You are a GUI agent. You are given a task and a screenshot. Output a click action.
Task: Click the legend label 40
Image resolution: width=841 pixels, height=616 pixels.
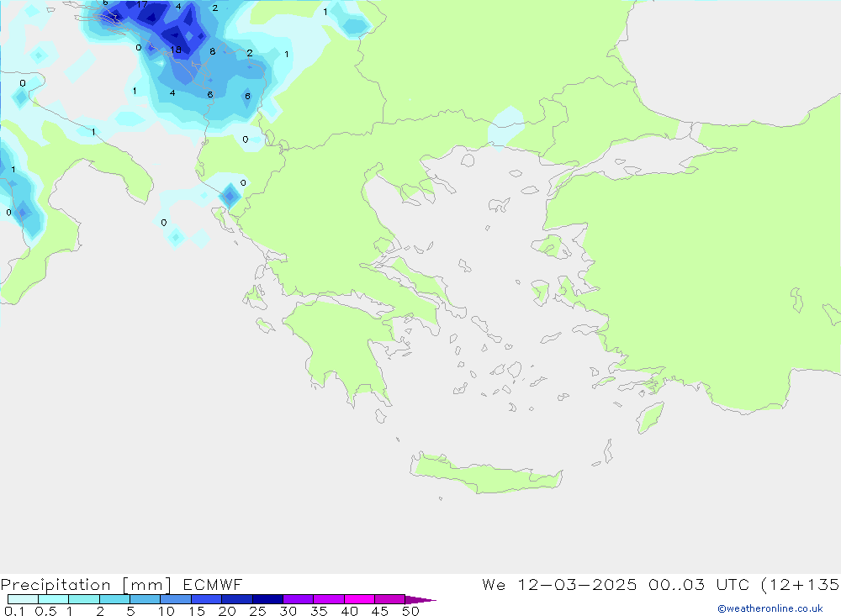coord(349,611)
